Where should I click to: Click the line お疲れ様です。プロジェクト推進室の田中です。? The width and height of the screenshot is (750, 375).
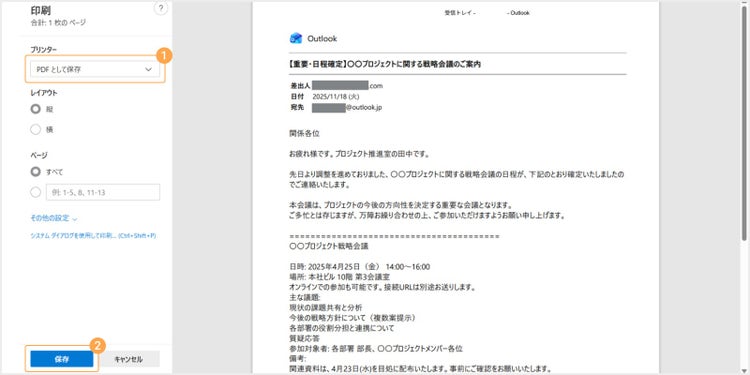[x=360, y=154]
